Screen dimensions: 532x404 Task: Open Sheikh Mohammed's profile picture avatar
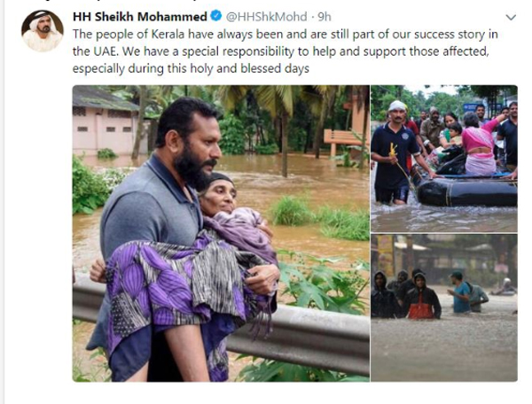(42, 31)
